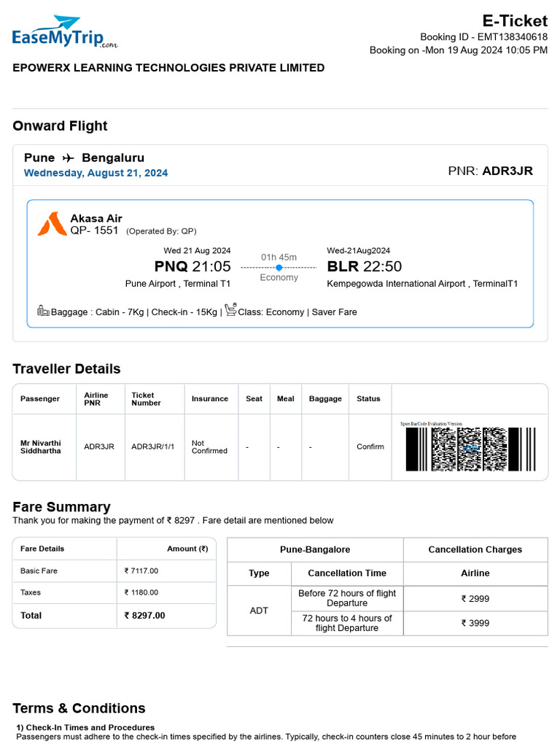
Task: Click the Insurance status Not Confirmed cell
Action: pyautogui.click(x=209, y=446)
